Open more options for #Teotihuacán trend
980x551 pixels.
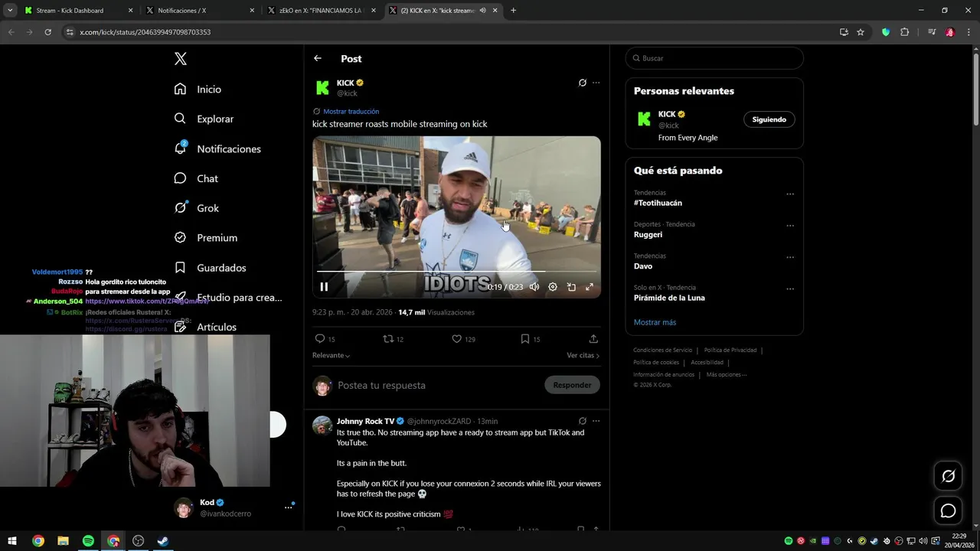click(x=790, y=194)
